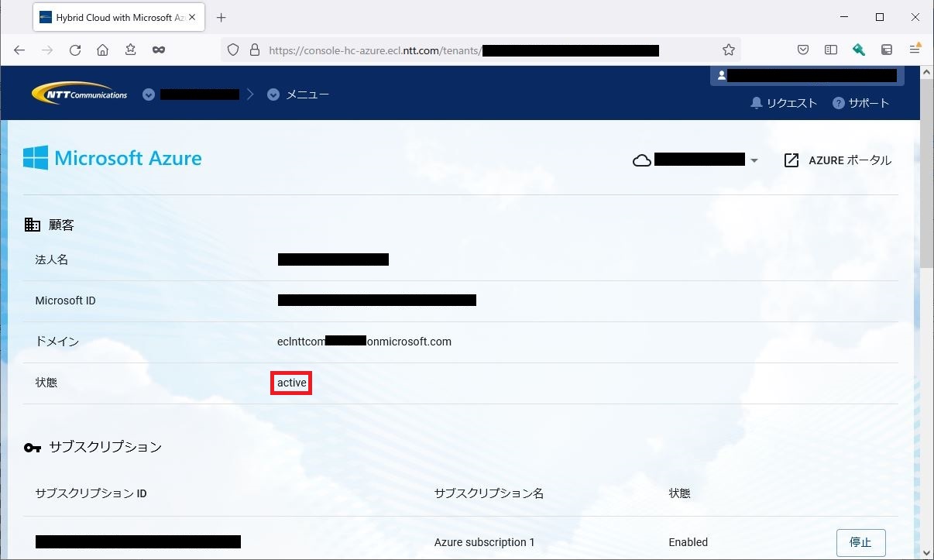Screen dimensions: 934x560
Task: Minimize the browser window
Action: (x=845, y=17)
